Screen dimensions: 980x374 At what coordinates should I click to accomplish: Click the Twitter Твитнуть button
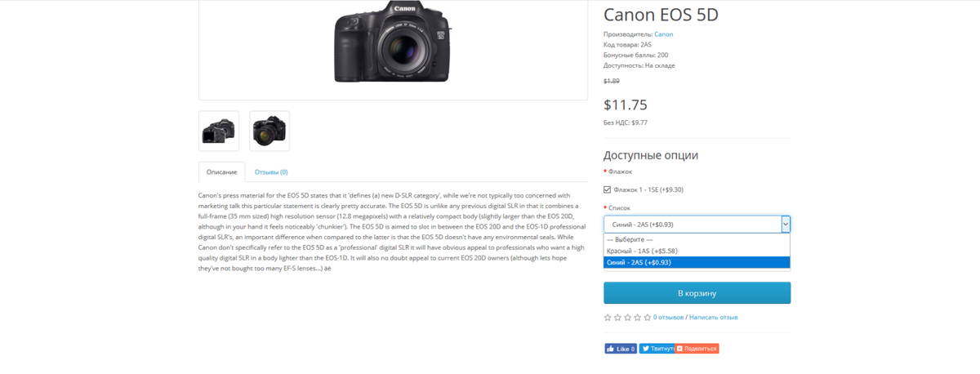(657, 349)
